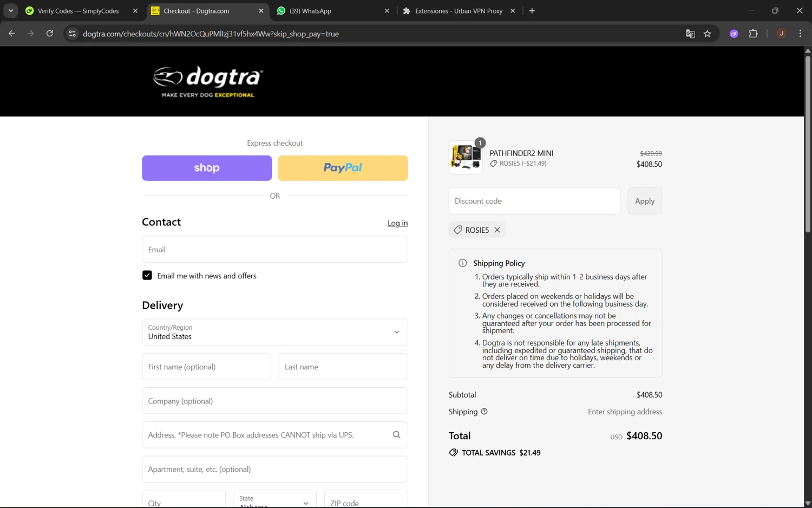Click the struck-through $429.99 price
This screenshot has height=508, width=812.
pos(651,154)
